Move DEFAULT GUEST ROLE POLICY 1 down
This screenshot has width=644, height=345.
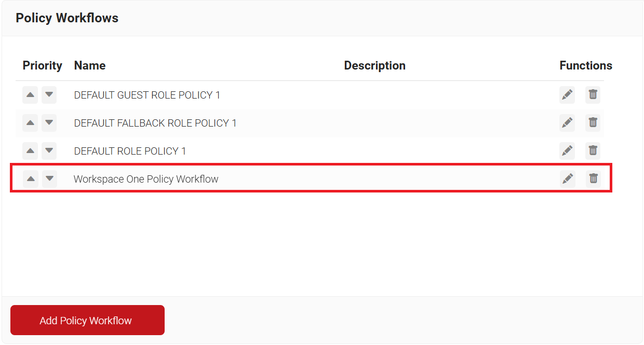pyautogui.click(x=49, y=95)
